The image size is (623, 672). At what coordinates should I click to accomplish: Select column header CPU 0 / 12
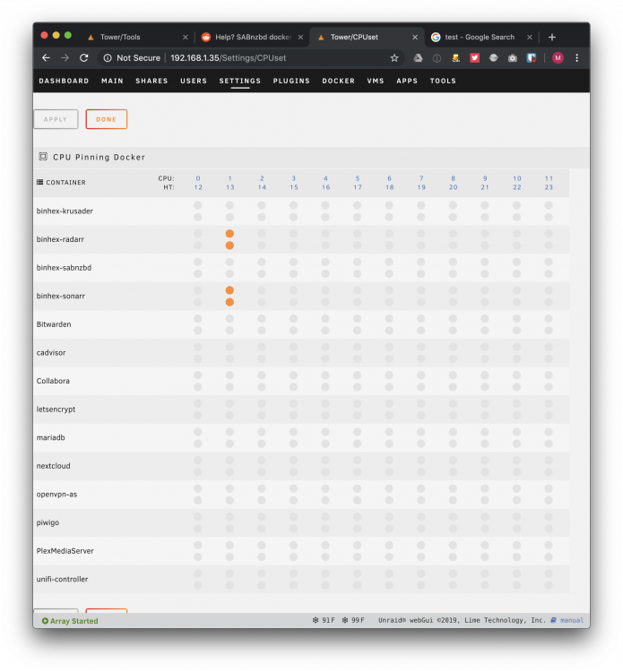(x=198, y=183)
